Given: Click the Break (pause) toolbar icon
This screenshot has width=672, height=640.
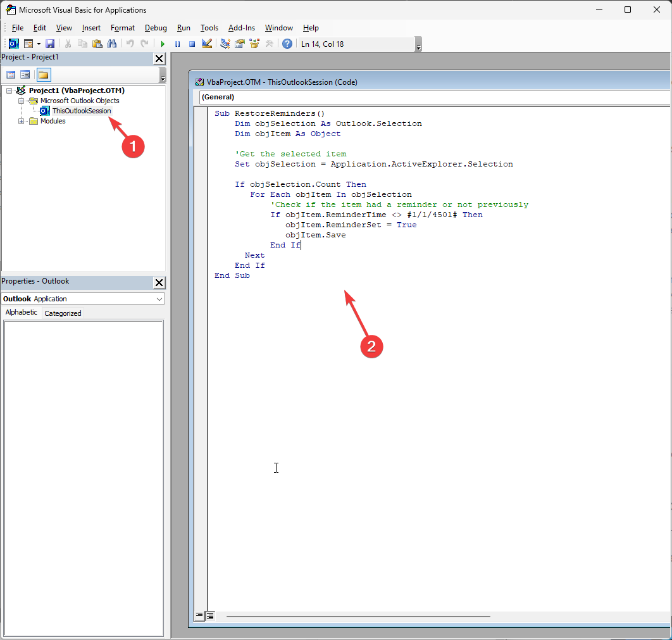Looking at the screenshot, I should click(x=177, y=44).
